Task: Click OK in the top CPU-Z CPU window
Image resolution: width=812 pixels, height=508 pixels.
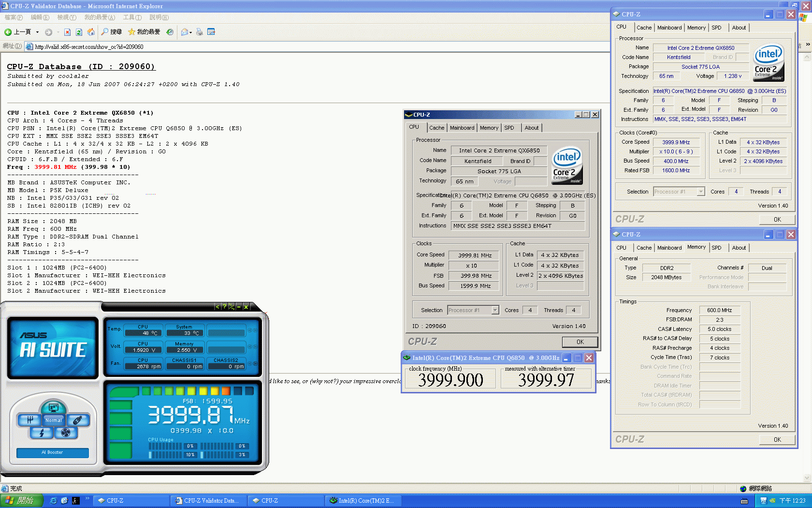Action: point(777,219)
